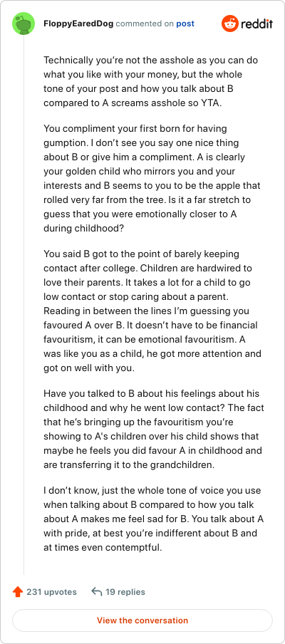Click the "231 upvotes" count
The width and height of the screenshot is (285, 644).
coord(52,592)
